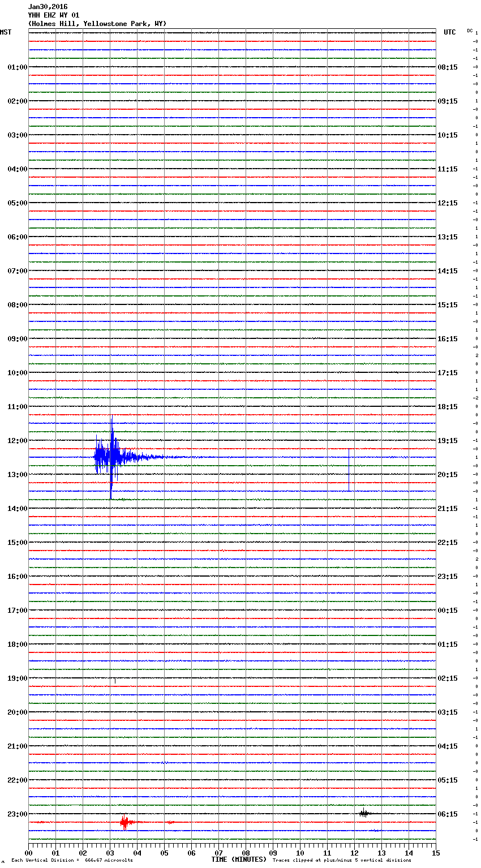Select the "03:00" MST row label

[x=17, y=135]
